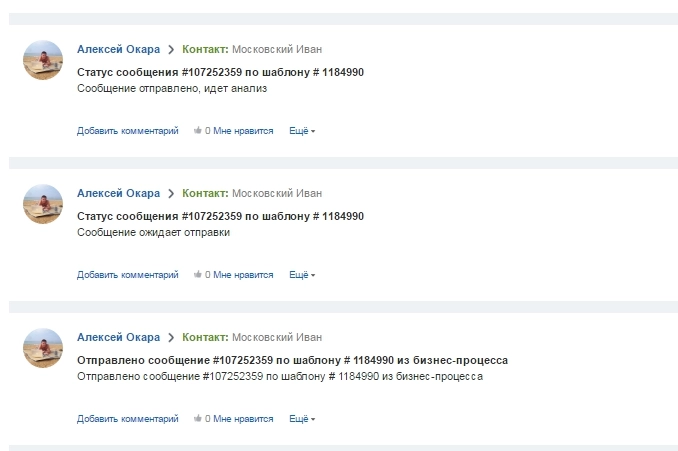Click author name Алексей Окара on "ожидает отправки" post
Screen dimensions: 678x451
tap(118, 193)
